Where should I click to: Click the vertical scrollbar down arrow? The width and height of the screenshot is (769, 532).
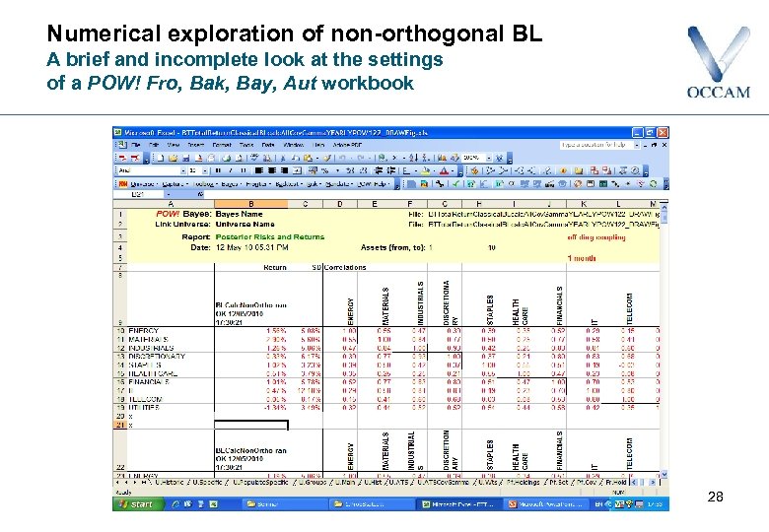(x=664, y=474)
